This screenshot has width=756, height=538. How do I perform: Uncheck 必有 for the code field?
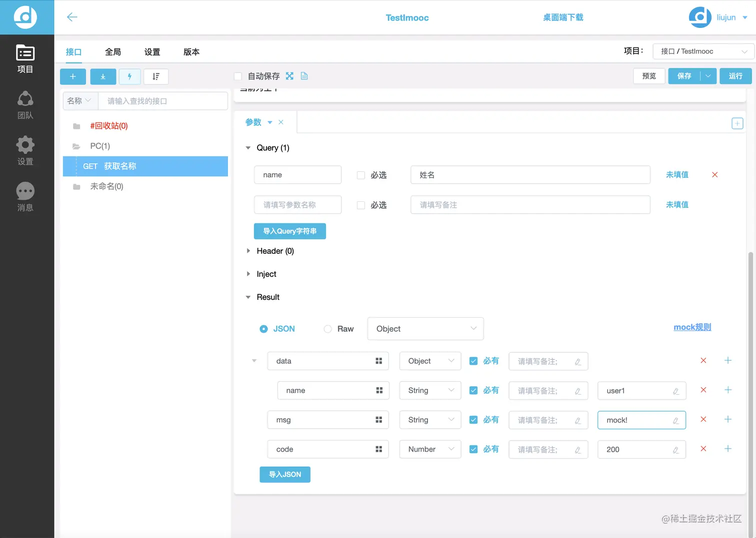473,450
